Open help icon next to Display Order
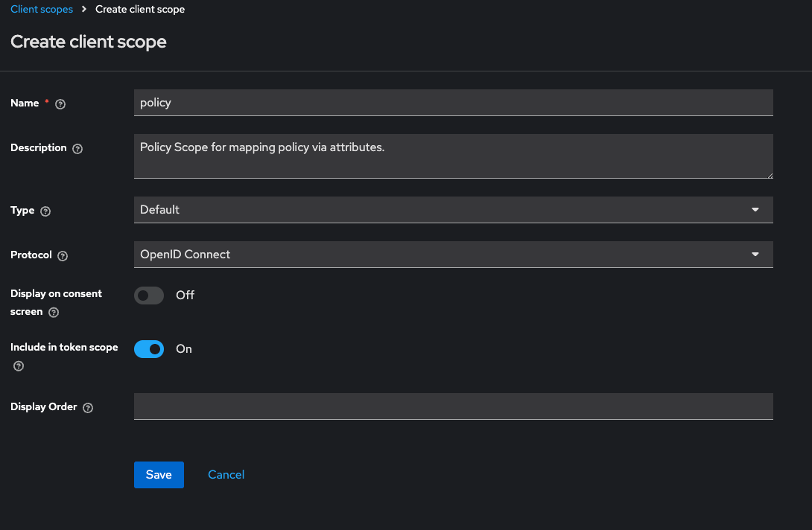The height and width of the screenshot is (530, 812). [x=88, y=407]
